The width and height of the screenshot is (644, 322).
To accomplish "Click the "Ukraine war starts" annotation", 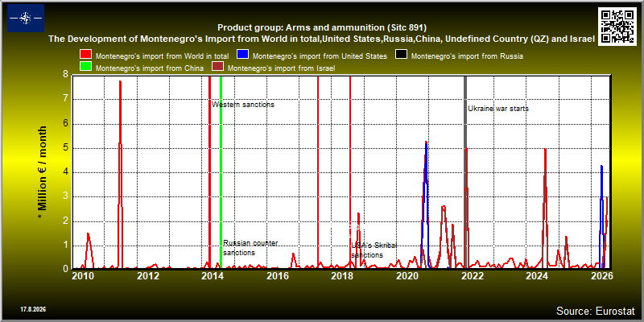I will click(498, 109).
